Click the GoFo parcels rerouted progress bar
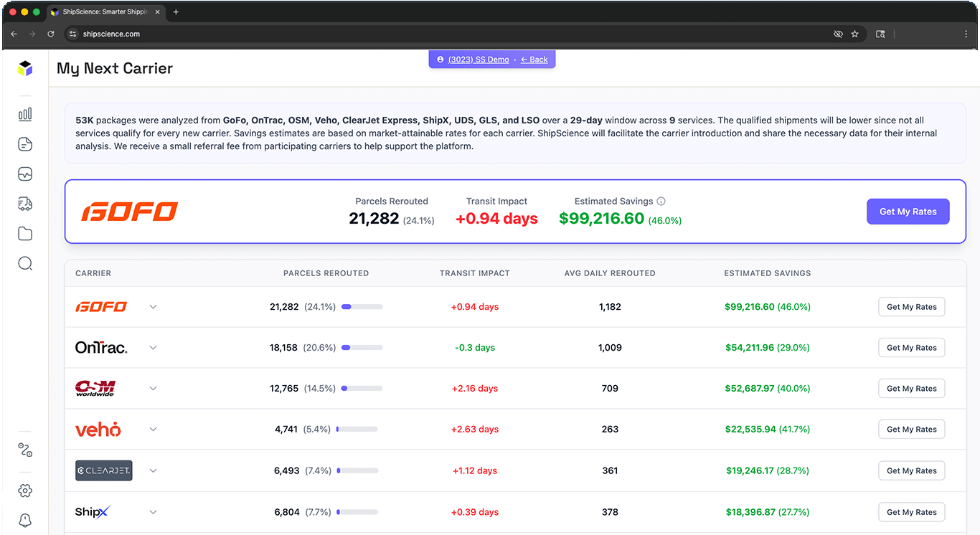This screenshot has height=535, width=980. pyautogui.click(x=362, y=306)
